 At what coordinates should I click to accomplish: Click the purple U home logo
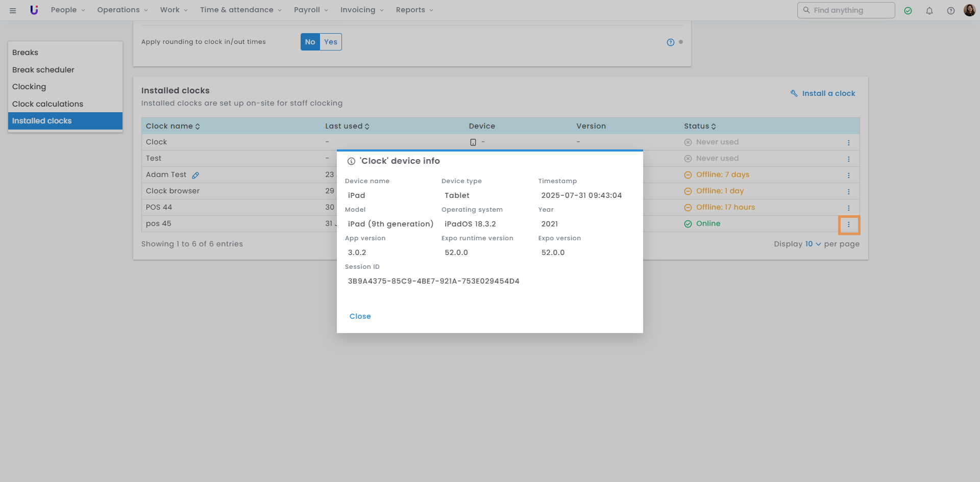(34, 10)
